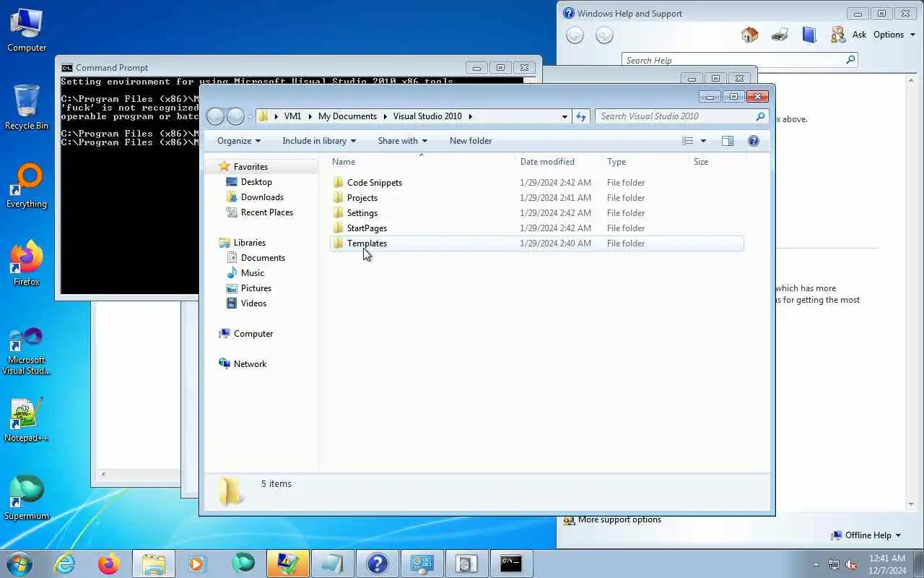Select the Notepad++ desktop shortcut

point(27,420)
